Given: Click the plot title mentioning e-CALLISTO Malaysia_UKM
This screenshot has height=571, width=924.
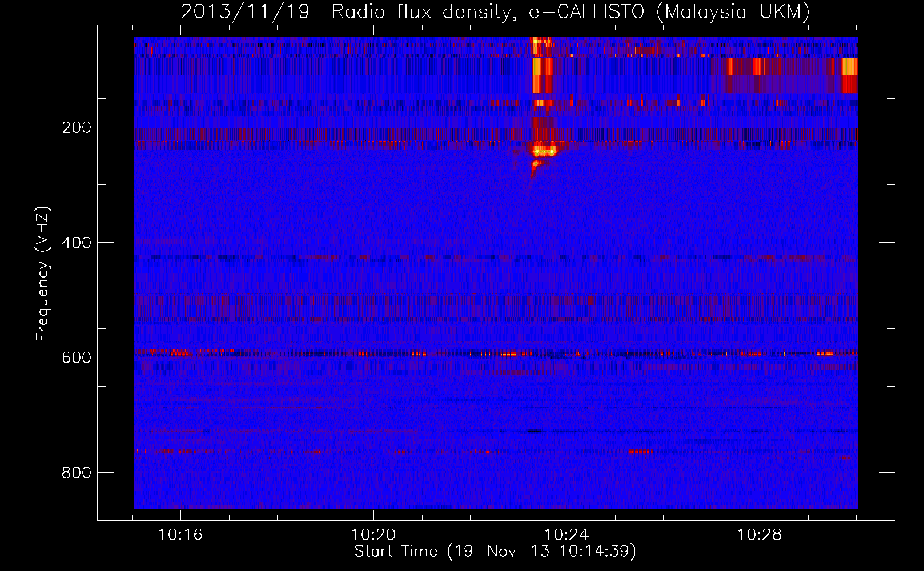Looking at the screenshot, I should 495,12.
